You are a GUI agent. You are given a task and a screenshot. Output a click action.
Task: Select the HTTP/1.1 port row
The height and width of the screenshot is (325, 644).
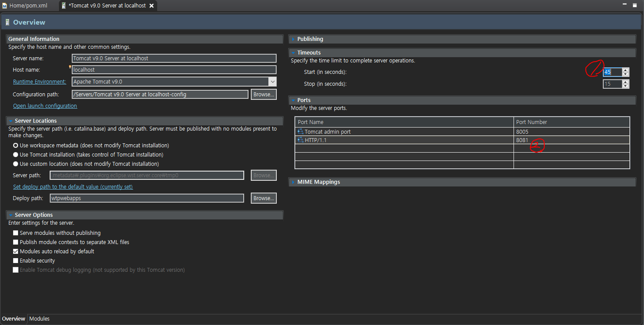[463, 140]
